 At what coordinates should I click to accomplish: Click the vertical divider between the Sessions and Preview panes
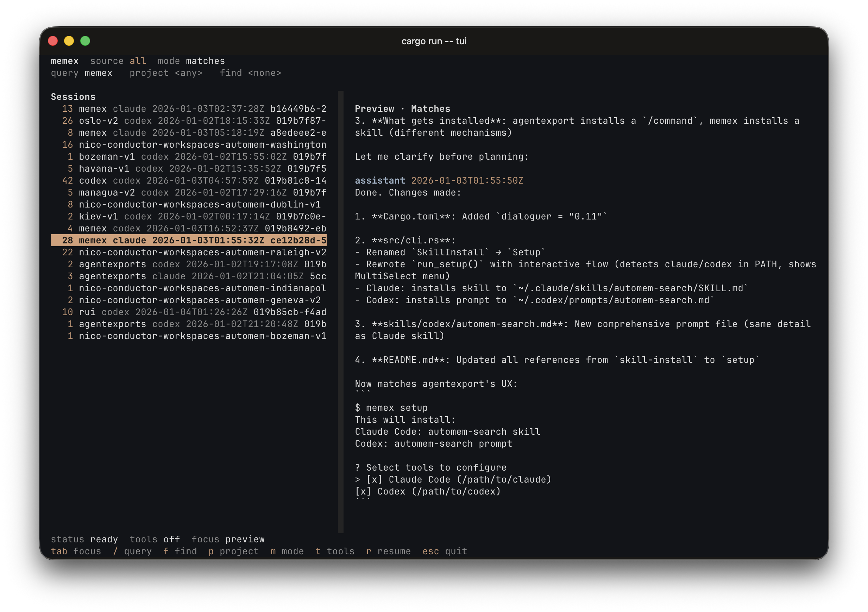pyautogui.click(x=341, y=312)
